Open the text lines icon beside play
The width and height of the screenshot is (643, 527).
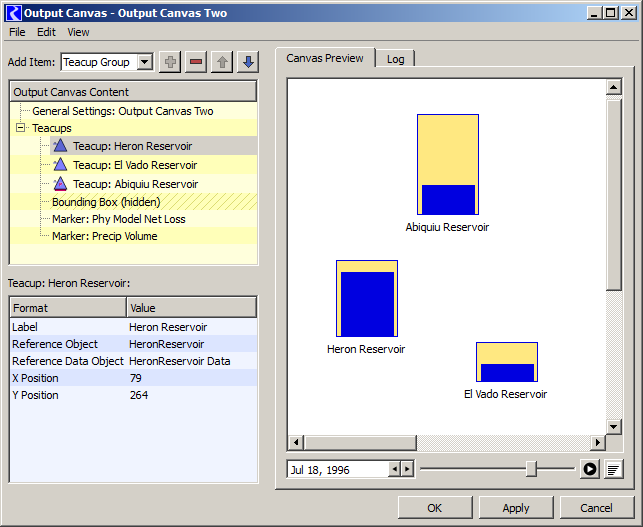point(613,469)
